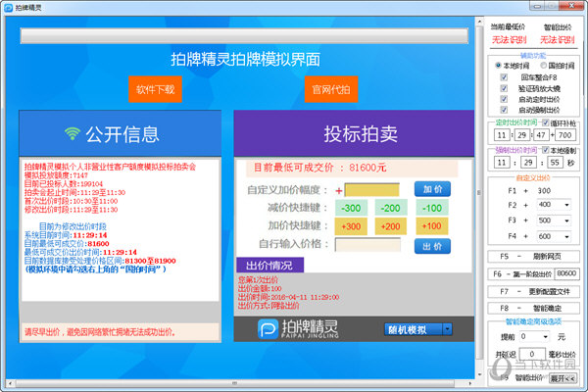Click the 请尽早出价 warning message
This screenshot has width=588, height=392.
(100, 332)
